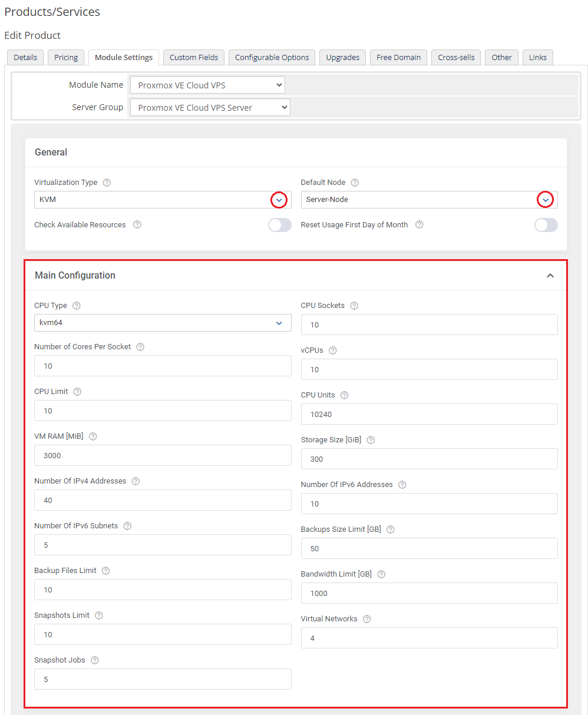
Task: Open Virtualization Type KVM dropdown
Action: 163,200
